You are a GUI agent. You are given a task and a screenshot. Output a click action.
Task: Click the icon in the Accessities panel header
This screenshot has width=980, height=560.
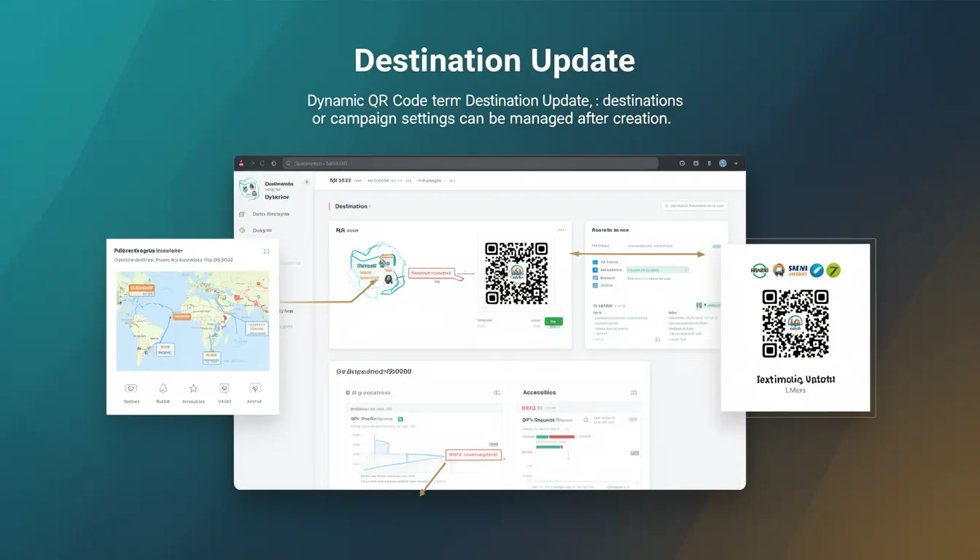(x=634, y=392)
